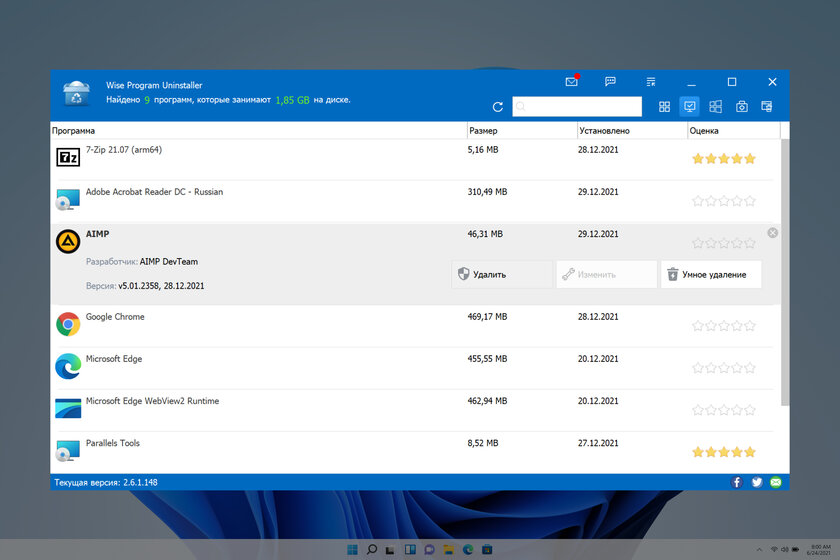Rate Adobe Acrobat Reader with the stars

(x=724, y=201)
